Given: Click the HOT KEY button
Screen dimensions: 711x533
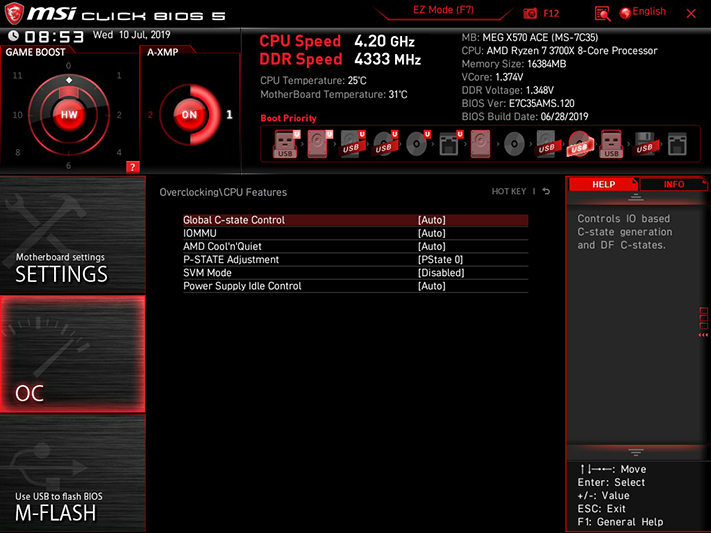Looking at the screenshot, I should 509,191.
